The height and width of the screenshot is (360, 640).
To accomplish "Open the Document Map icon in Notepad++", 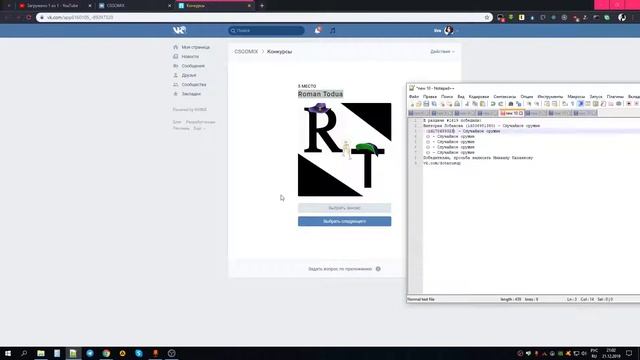I will [x=596, y=104].
